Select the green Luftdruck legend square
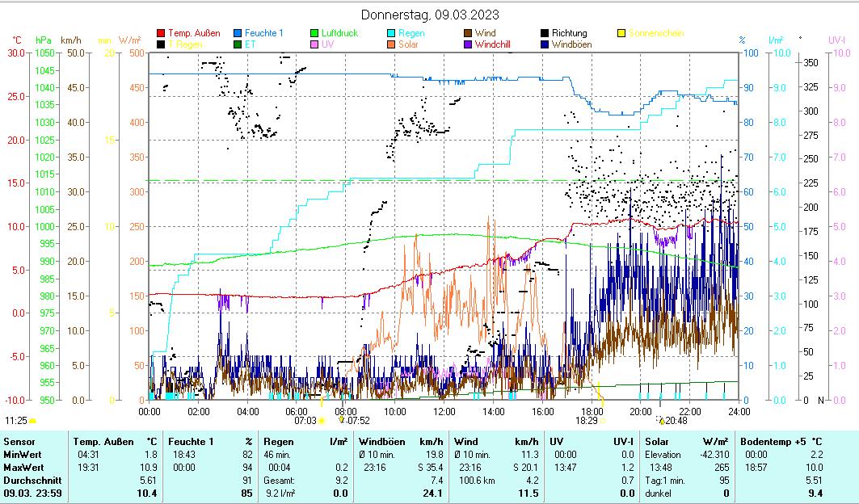The image size is (859, 504). click(315, 33)
